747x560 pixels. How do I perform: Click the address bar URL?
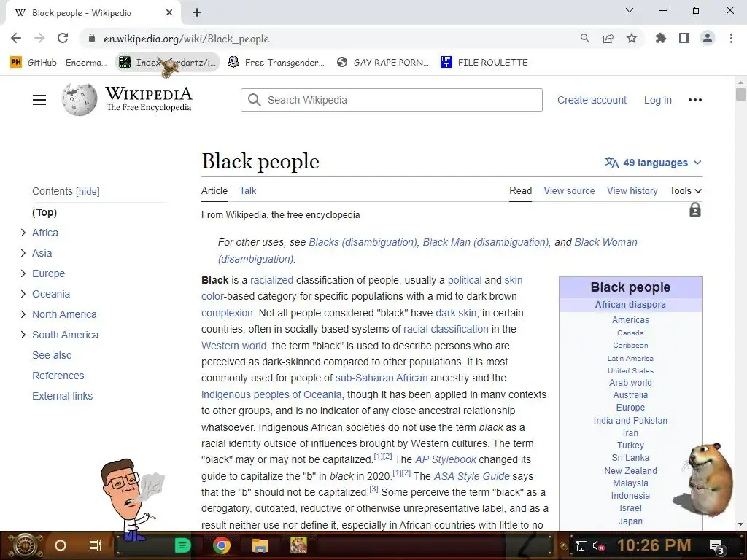[186, 39]
